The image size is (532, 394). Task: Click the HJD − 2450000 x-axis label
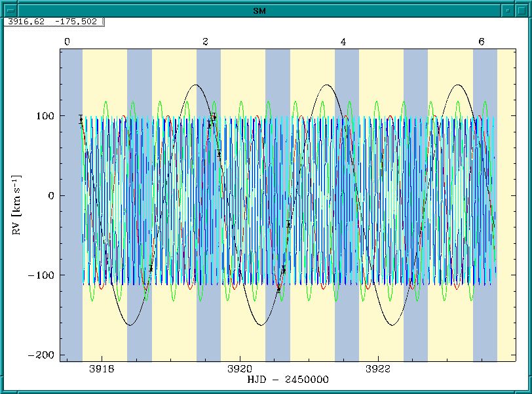[288, 380]
